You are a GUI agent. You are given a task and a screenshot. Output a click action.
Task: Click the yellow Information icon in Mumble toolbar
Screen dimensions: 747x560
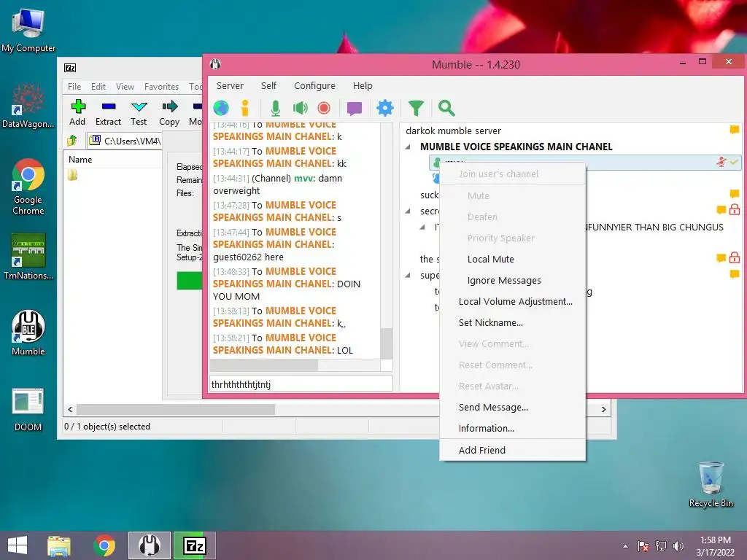click(x=245, y=108)
